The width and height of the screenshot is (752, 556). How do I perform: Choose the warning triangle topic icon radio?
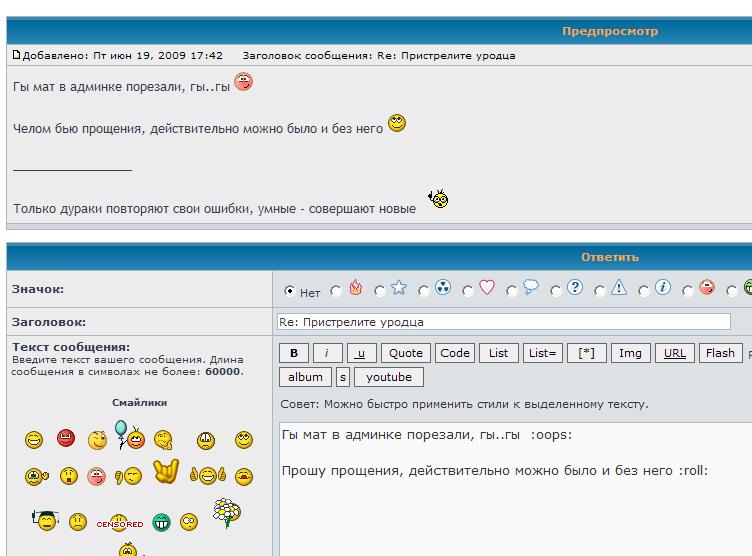click(599, 291)
